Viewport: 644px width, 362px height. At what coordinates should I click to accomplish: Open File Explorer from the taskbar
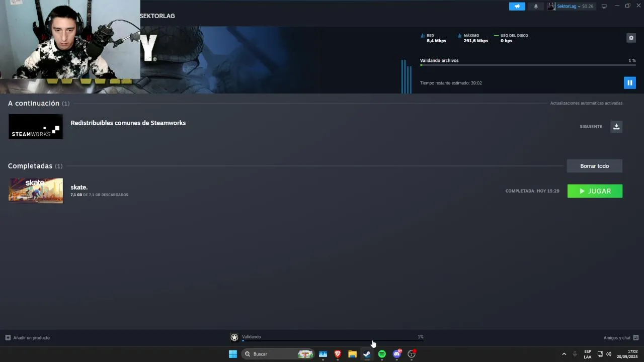352,354
